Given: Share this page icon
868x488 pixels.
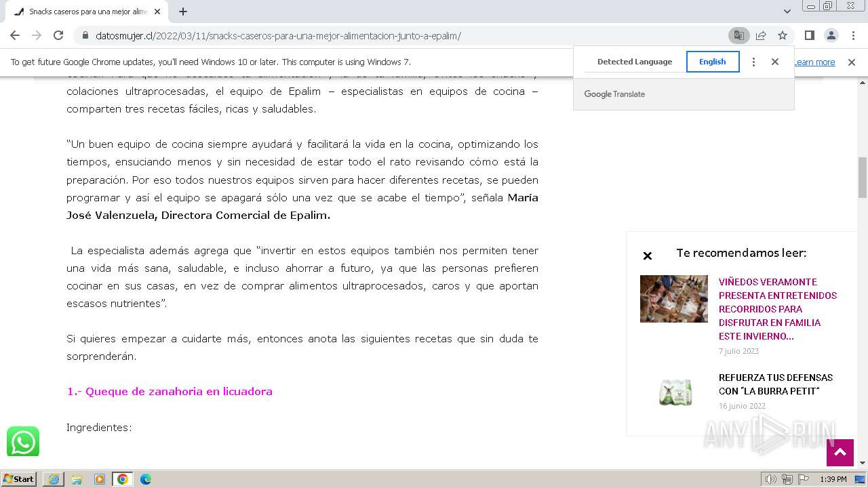Looking at the screenshot, I should coord(761,35).
